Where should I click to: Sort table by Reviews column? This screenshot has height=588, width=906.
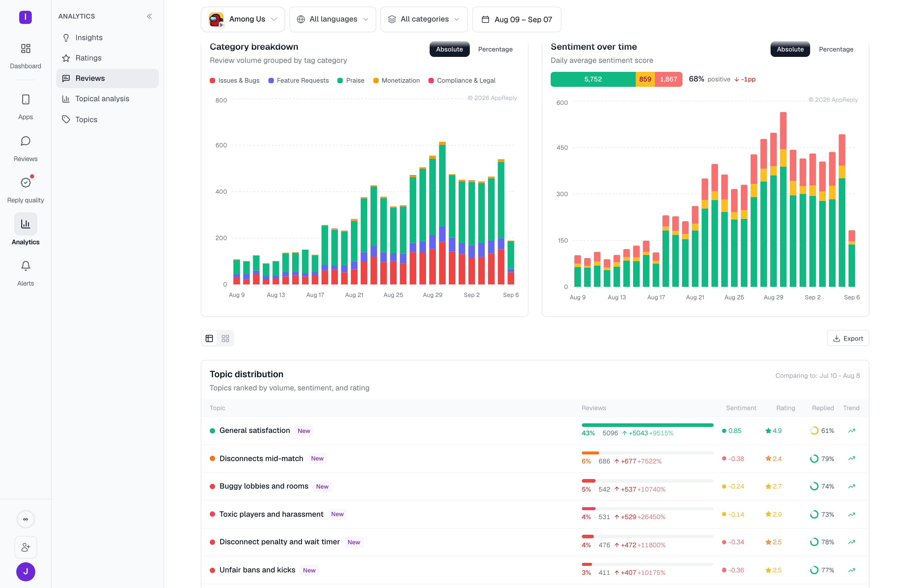coord(594,408)
